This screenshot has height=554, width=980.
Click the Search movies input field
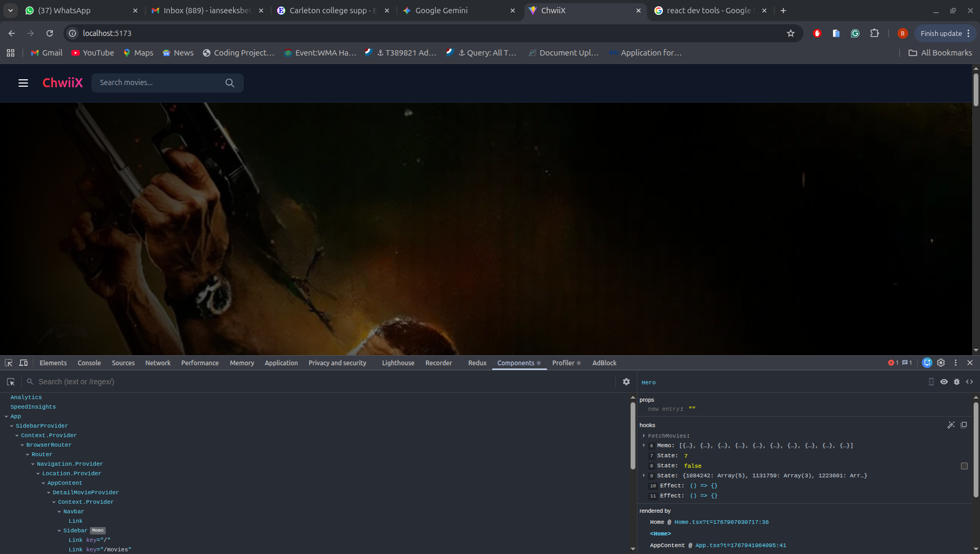point(159,82)
